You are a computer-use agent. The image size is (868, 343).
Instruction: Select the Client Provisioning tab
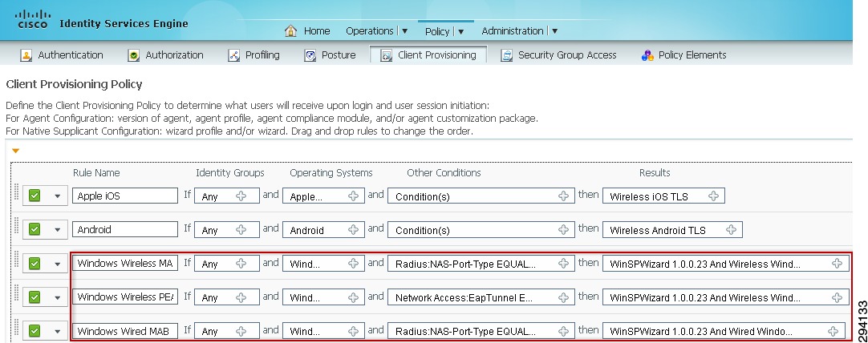(428, 54)
